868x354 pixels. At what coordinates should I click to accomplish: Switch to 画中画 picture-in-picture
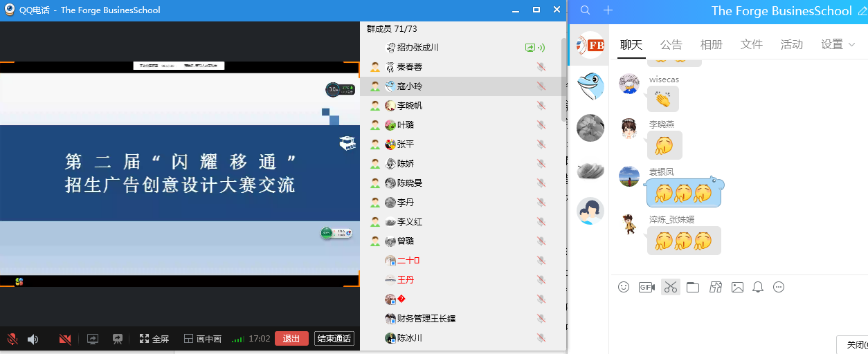202,339
